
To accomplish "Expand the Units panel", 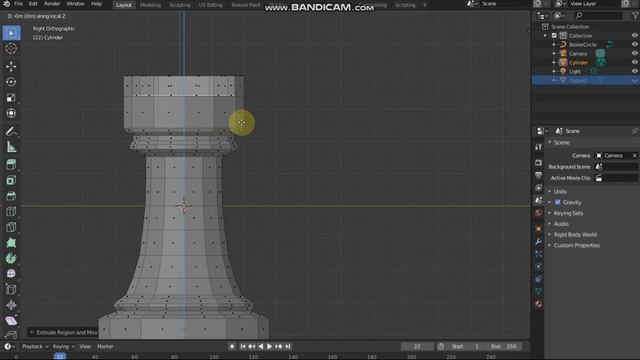I will tap(560, 191).
